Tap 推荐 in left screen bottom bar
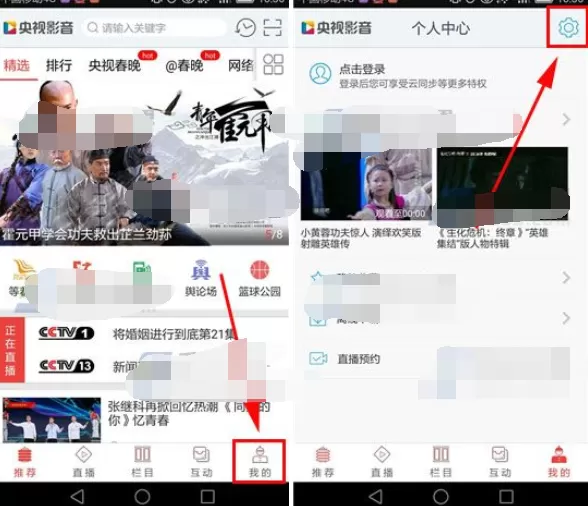588x506 pixels. (25, 462)
